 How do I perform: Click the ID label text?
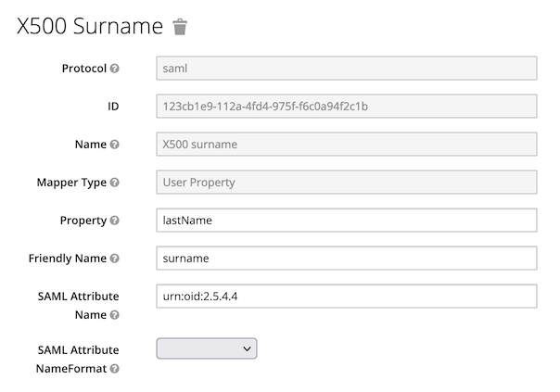click(113, 107)
